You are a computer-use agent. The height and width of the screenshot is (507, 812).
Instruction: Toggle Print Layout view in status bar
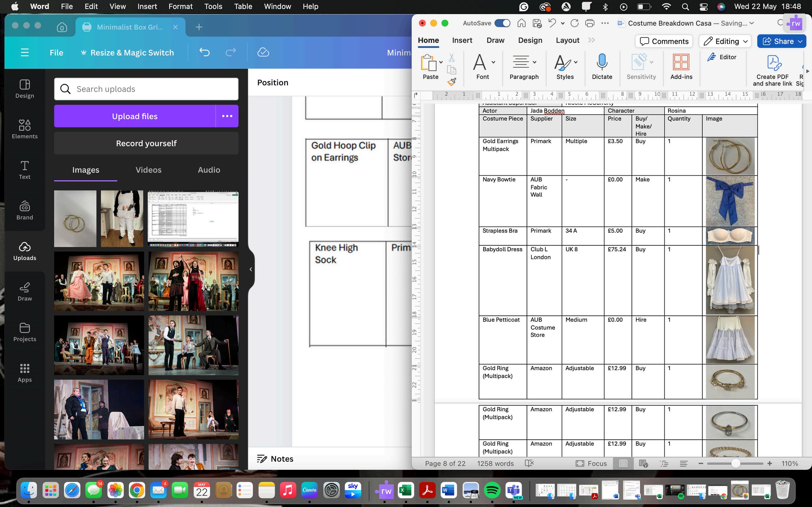[623, 463]
